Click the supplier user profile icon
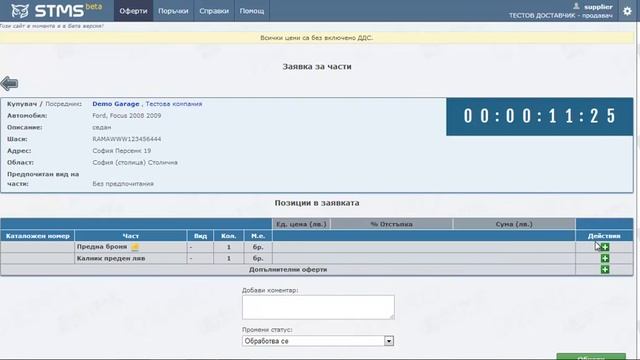 pyautogui.click(x=576, y=6)
